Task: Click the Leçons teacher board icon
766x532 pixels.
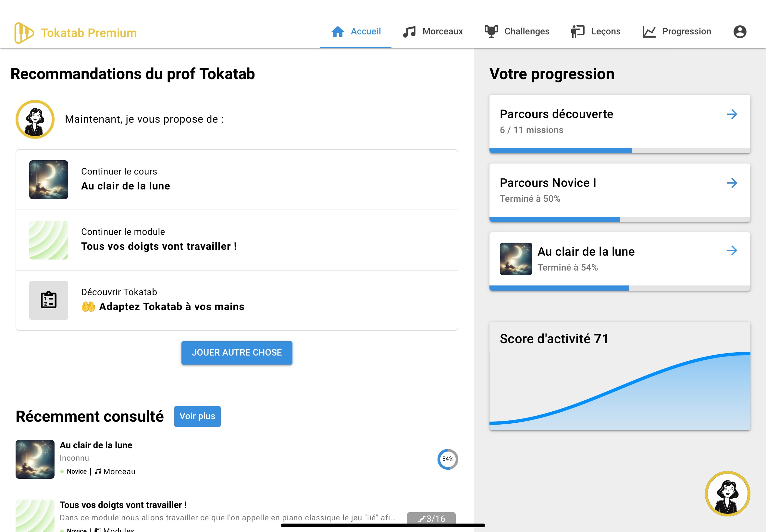Action: tap(578, 32)
